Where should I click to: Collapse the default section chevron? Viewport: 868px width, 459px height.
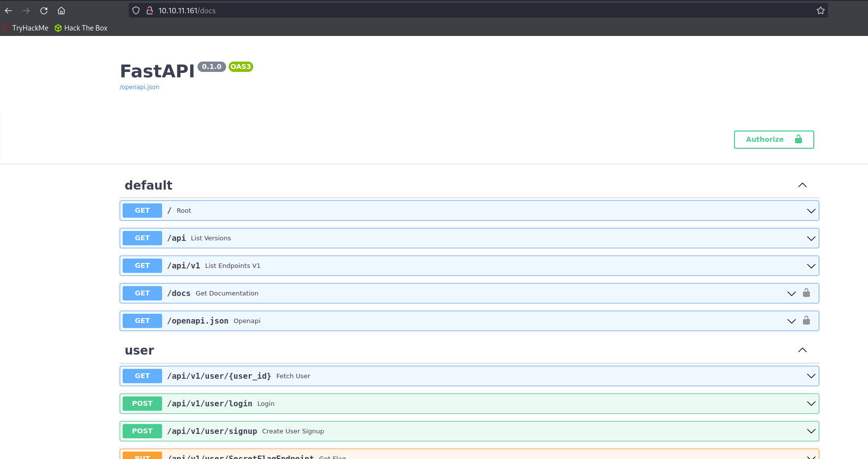[802, 185]
